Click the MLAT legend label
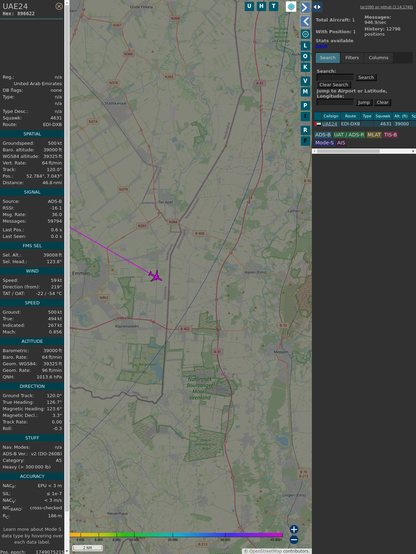This screenshot has width=416, height=554. tap(374, 135)
